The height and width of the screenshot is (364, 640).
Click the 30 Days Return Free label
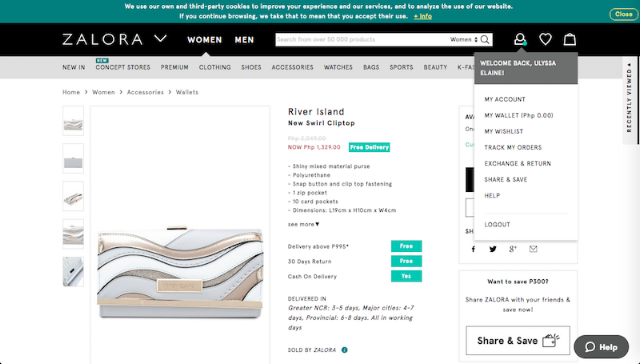pyautogui.click(x=406, y=261)
